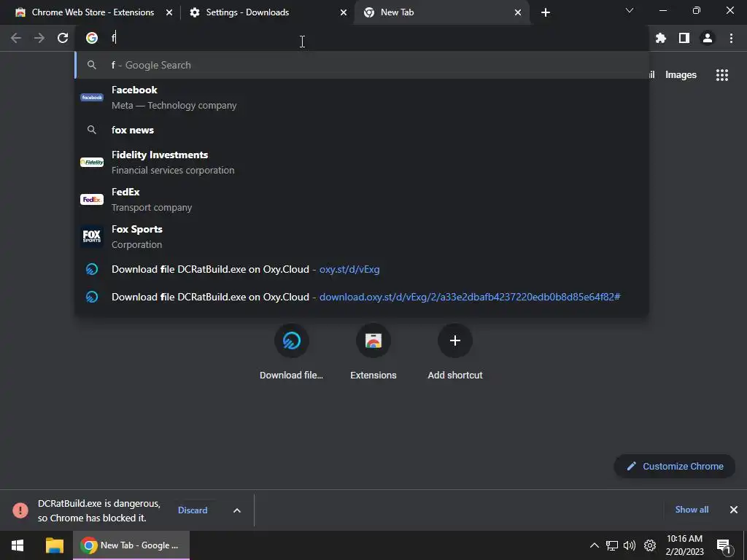Open the download.oxy.st history suggestion
The height and width of the screenshot is (560, 747).
pyautogui.click(x=362, y=297)
